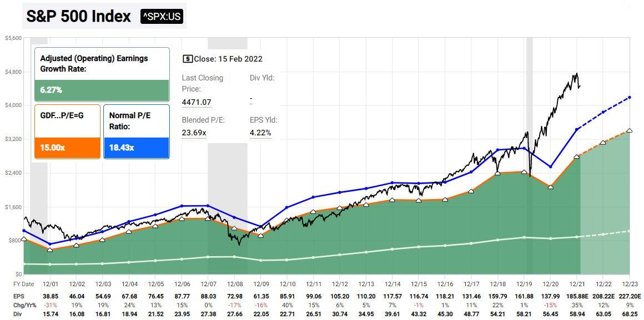Click the blue dashed endpoint at 12/23

coord(630,97)
